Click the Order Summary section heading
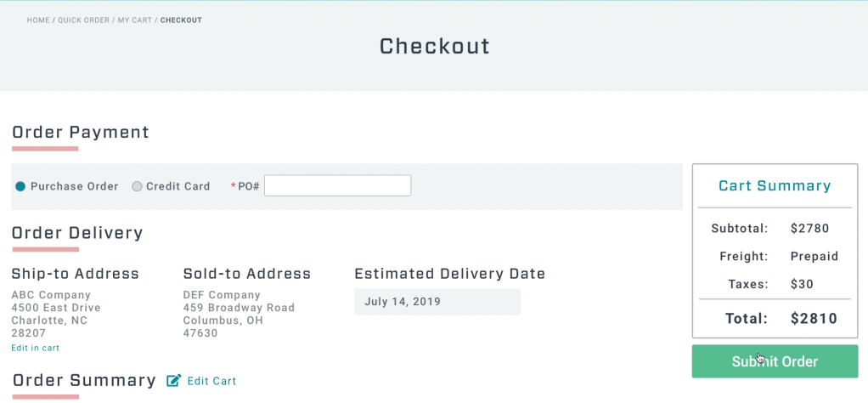 click(x=84, y=380)
